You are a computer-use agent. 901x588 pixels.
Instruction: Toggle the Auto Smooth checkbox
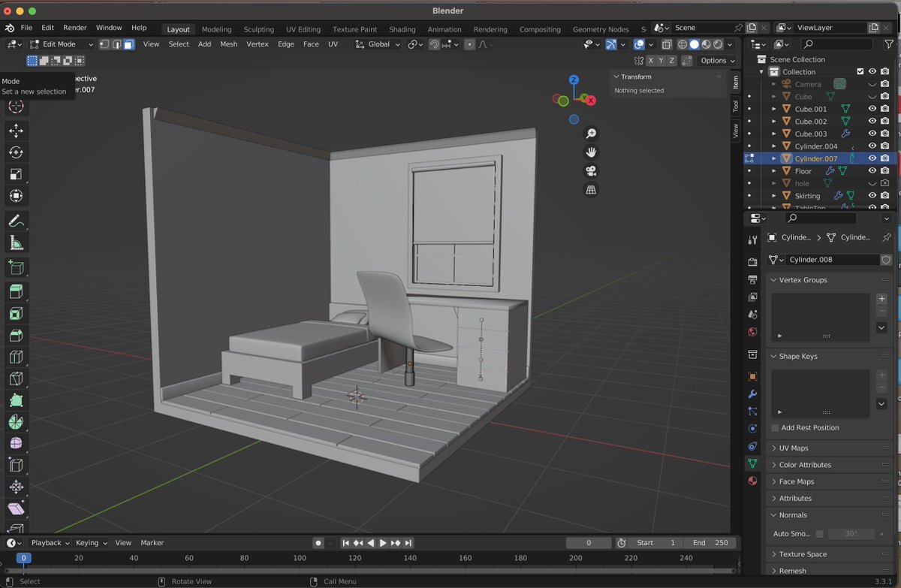pos(820,534)
